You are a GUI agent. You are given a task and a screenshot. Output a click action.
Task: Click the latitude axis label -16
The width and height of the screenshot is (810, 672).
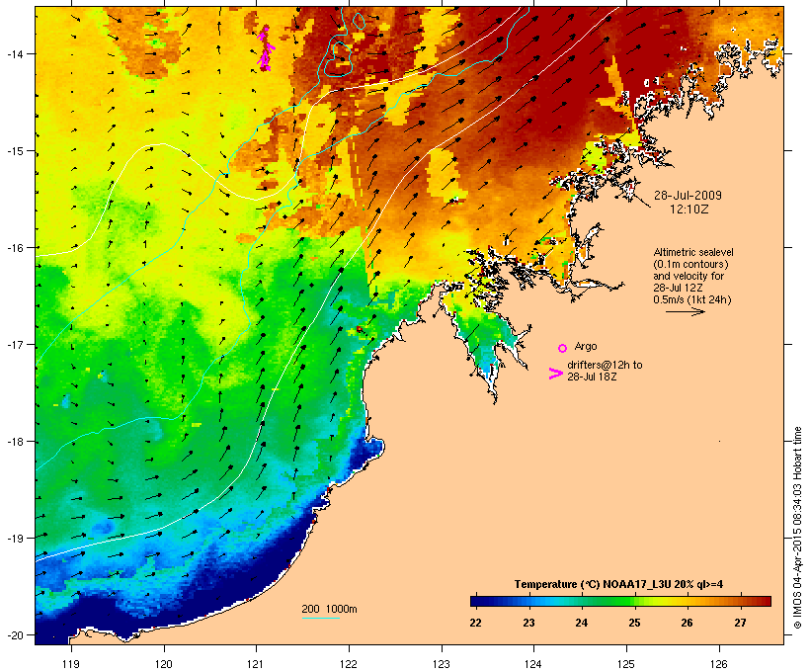pos(14,248)
